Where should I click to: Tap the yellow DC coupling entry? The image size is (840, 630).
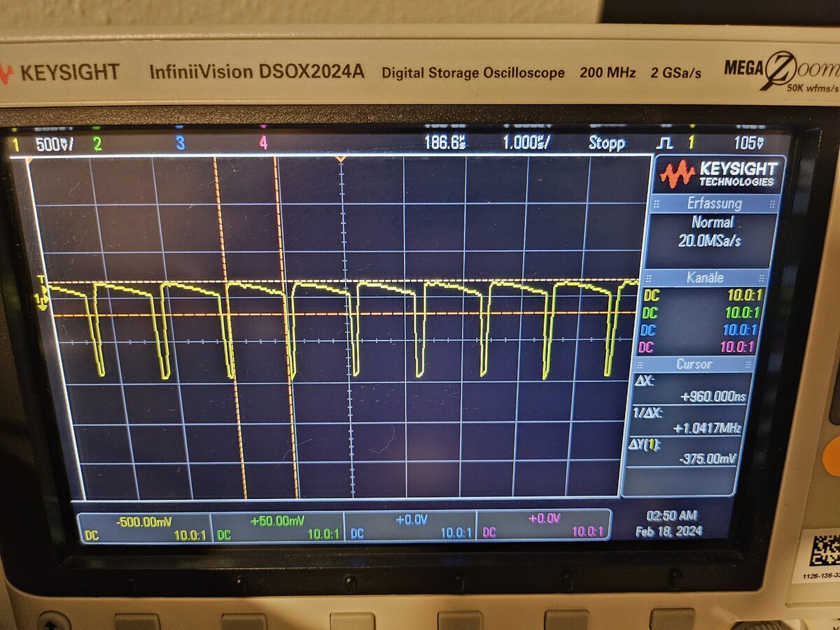coord(650,295)
